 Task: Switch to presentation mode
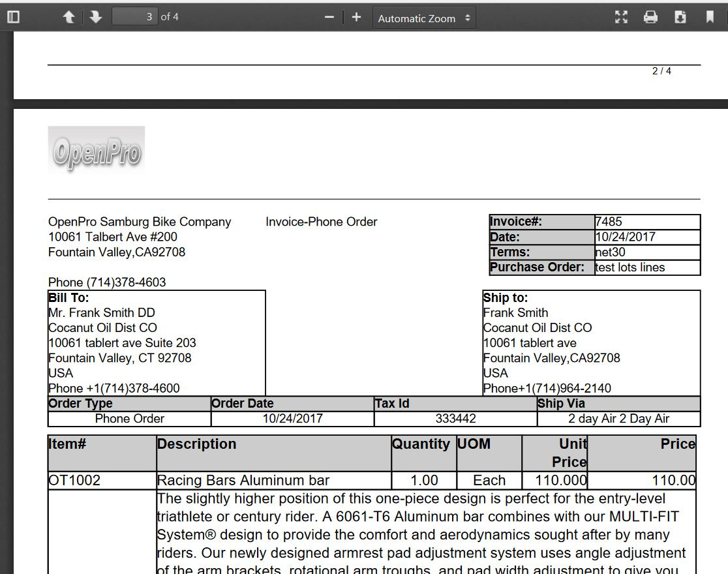[x=621, y=17]
